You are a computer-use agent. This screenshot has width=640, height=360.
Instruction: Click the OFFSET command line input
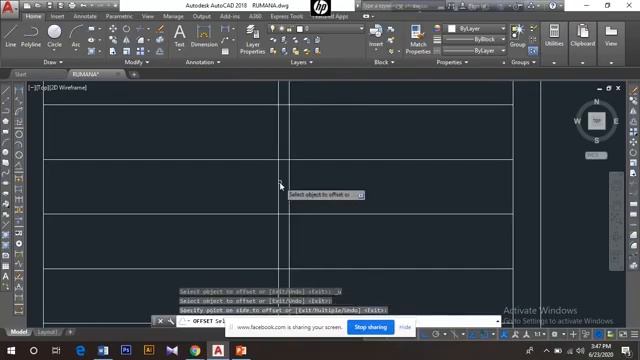(338, 321)
